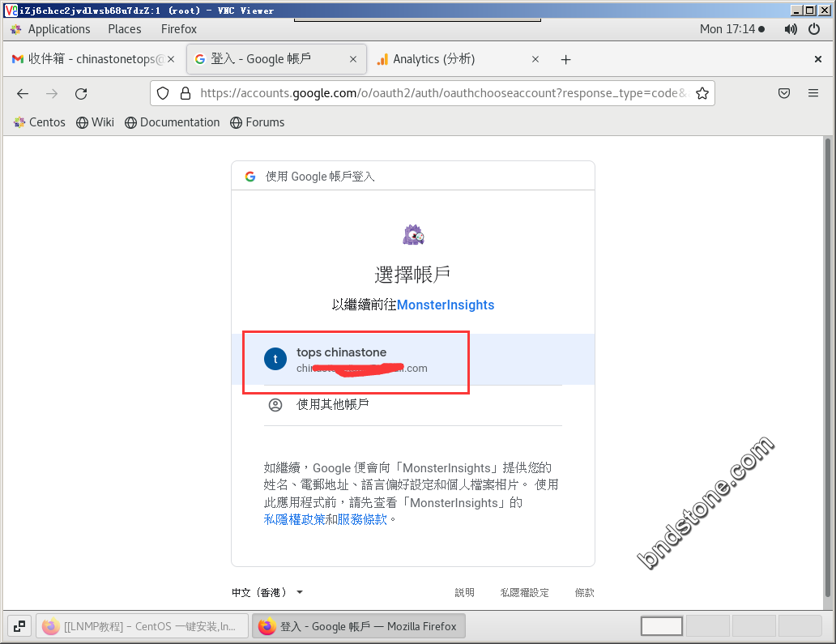The height and width of the screenshot is (644, 836).
Task: Close Firefox with the X at tab bar right
Action: pyautogui.click(x=818, y=59)
